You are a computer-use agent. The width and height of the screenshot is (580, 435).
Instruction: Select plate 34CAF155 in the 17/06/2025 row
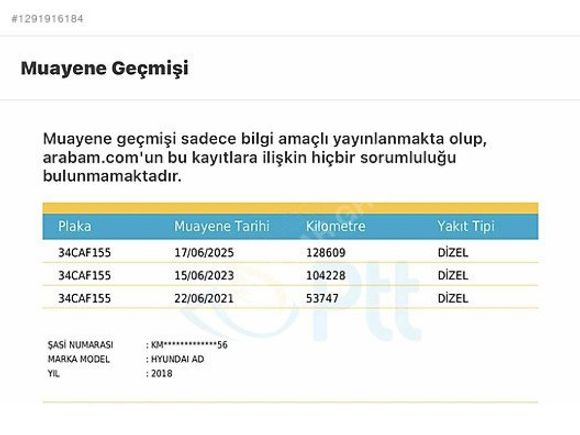click(x=85, y=253)
